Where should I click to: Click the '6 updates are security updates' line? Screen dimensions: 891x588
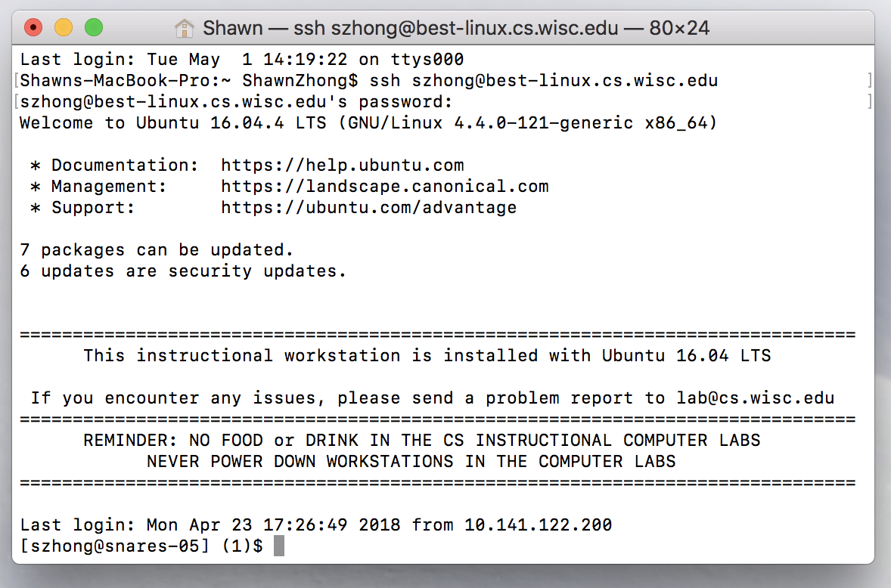(x=183, y=271)
